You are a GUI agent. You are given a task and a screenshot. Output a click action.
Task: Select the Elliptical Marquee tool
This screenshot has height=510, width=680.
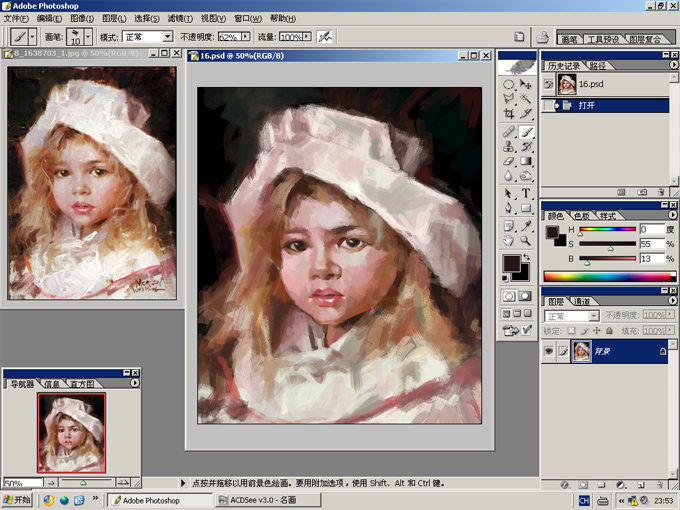509,85
